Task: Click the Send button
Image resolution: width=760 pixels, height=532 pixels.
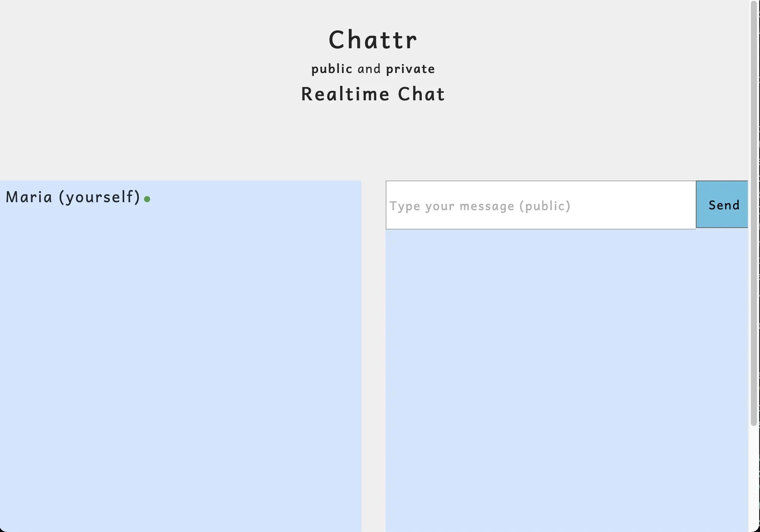Action: coord(722,204)
